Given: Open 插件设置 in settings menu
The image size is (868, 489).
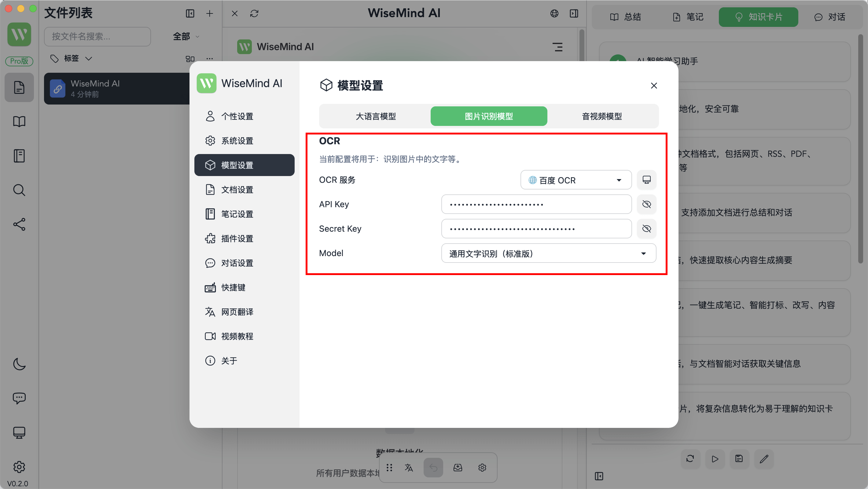Looking at the screenshot, I should (x=244, y=239).
